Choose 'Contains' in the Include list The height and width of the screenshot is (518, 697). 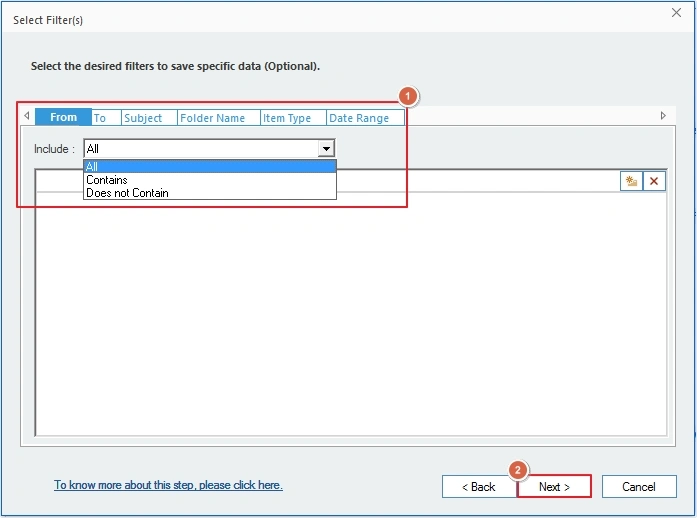tap(210, 180)
